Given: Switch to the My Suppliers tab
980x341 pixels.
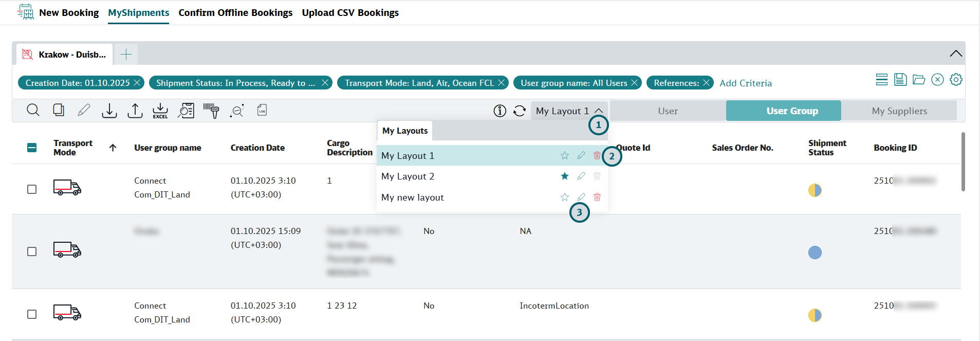Looking at the screenshot, I should (x=899, y=111).
